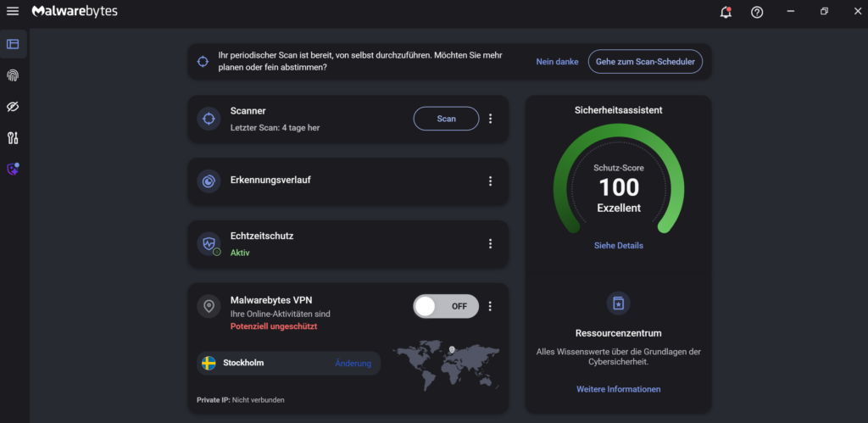The height and width of the screenshot is (423, 868).
Task: Click Änderung to change the Stockholm server
Action: click(x=353, y=364)
